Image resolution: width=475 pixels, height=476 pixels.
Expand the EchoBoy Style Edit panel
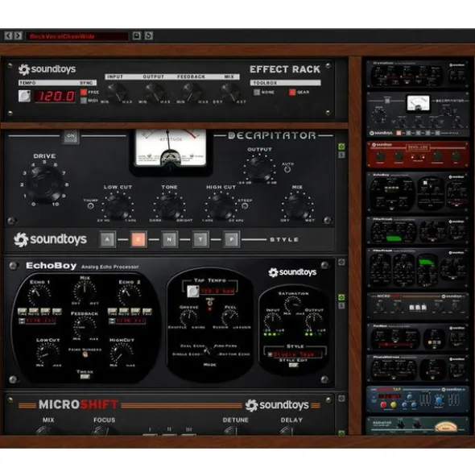(293, 365)
